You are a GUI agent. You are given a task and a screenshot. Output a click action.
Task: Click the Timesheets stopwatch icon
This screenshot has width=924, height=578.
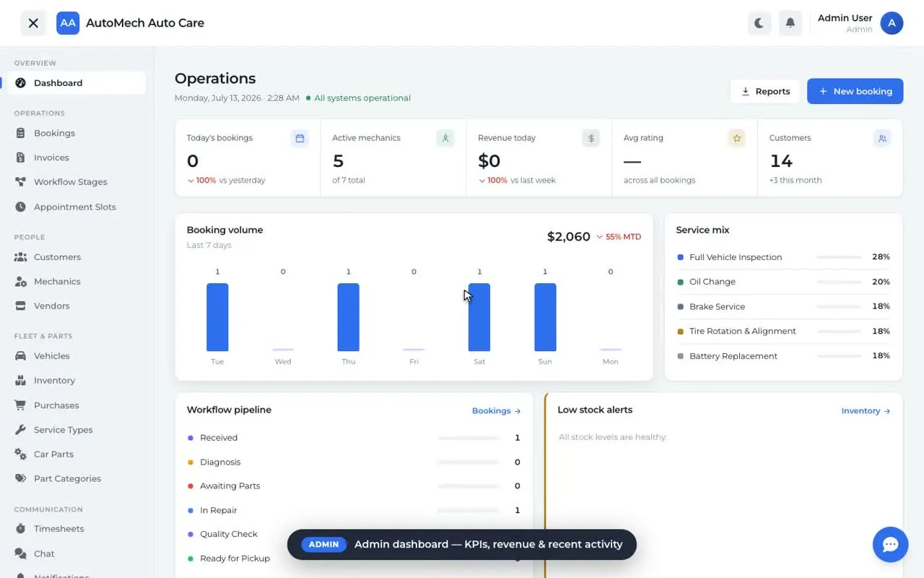point(20,529)
